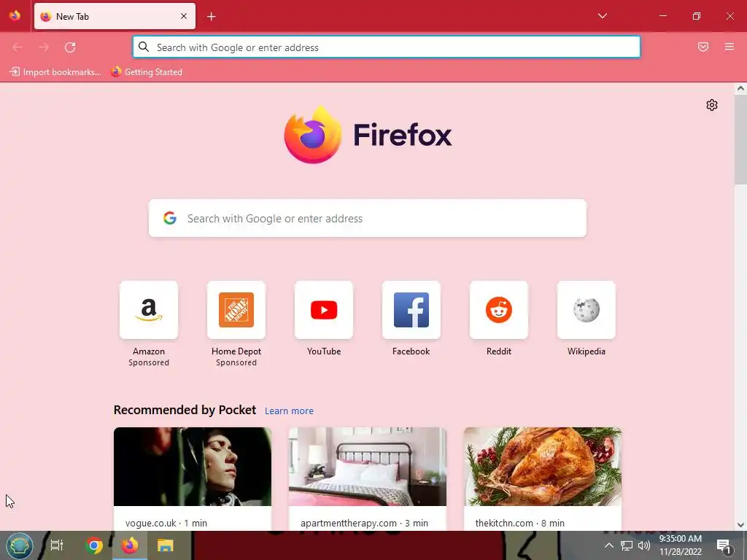Click the apartmenttherapy.com · 3 min text

pyautogui.click(x=365, y=523)
